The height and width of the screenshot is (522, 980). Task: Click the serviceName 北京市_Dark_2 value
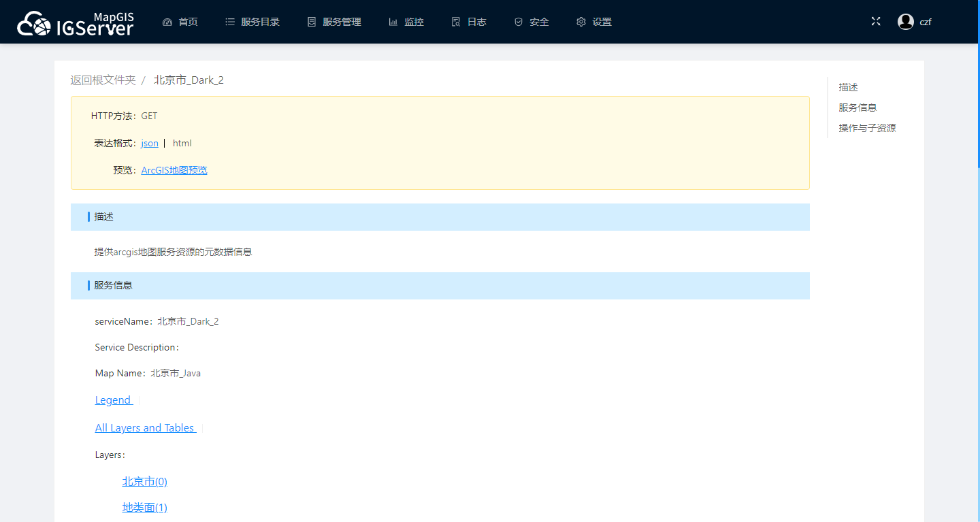[189, 321]
